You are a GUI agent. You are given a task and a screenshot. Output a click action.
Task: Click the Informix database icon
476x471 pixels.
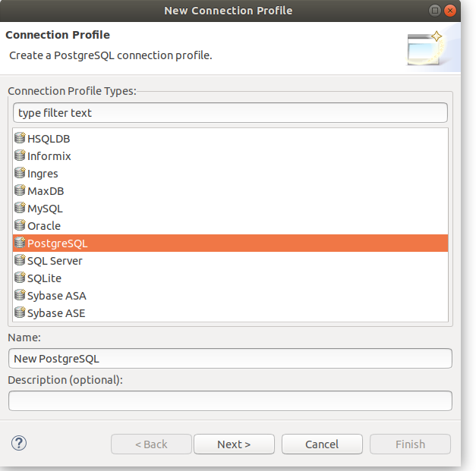coord(20,155)
